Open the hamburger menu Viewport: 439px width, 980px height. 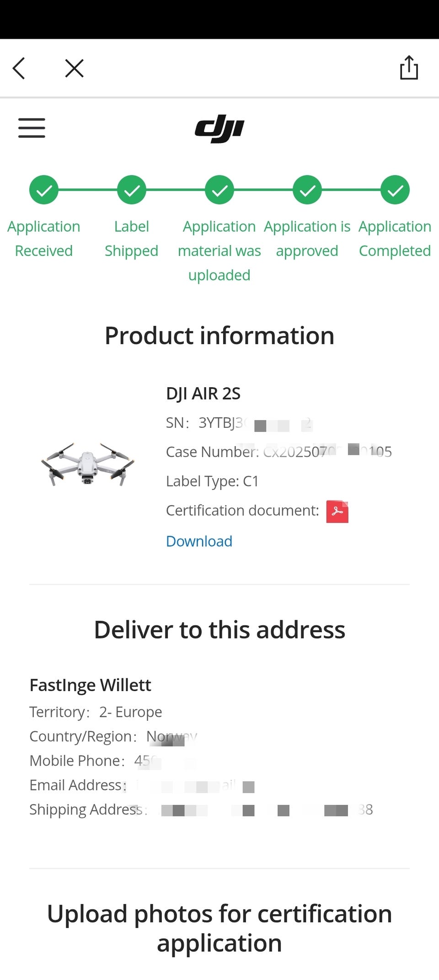[32, 128]
